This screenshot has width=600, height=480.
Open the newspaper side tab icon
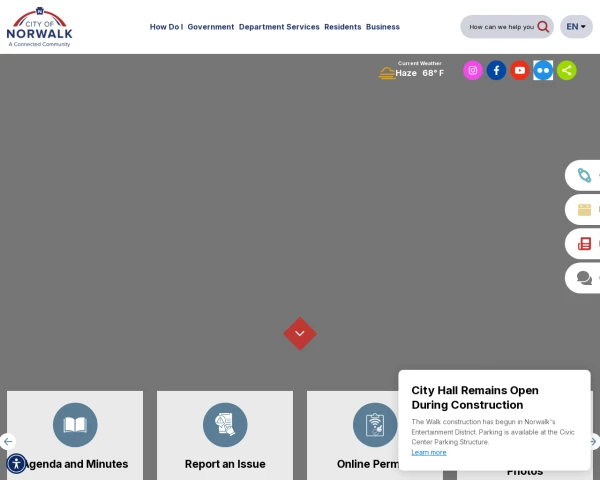[x=584, y=243]
